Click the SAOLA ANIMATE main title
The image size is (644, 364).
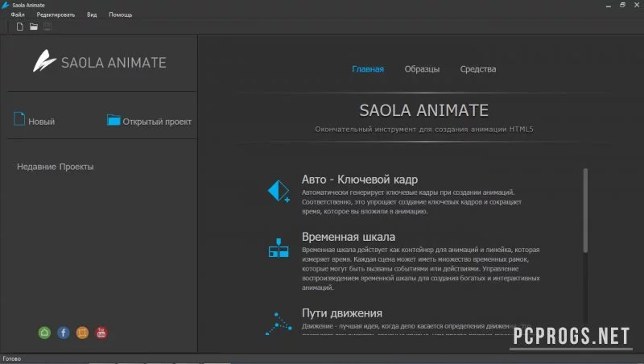click(x=424, y=110)
